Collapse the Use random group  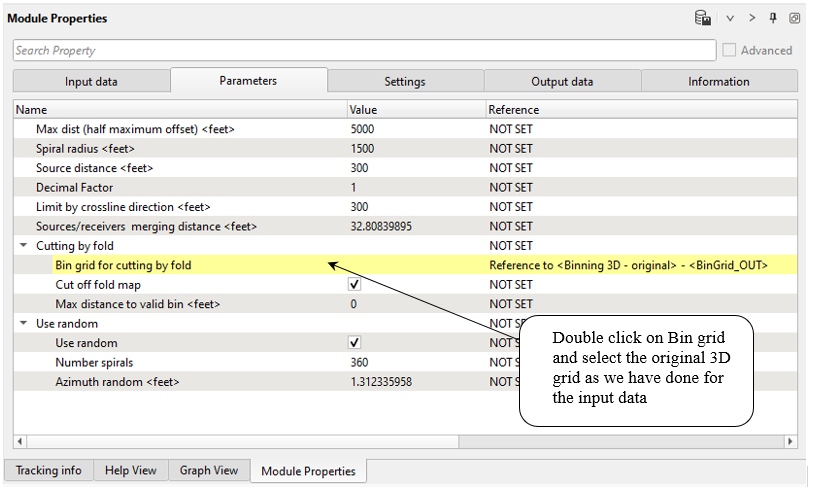(22, 324)
